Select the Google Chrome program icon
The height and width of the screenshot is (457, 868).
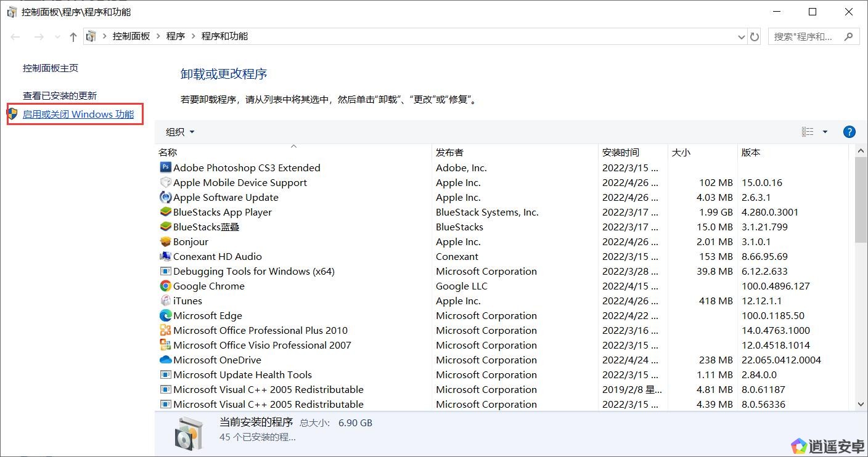[x=165, y=286]
